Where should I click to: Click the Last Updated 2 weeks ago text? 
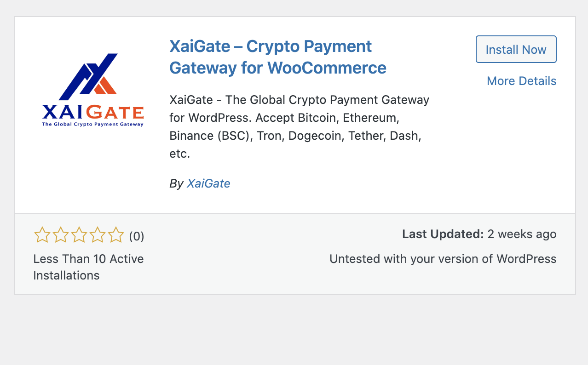[x=479, y=234]
